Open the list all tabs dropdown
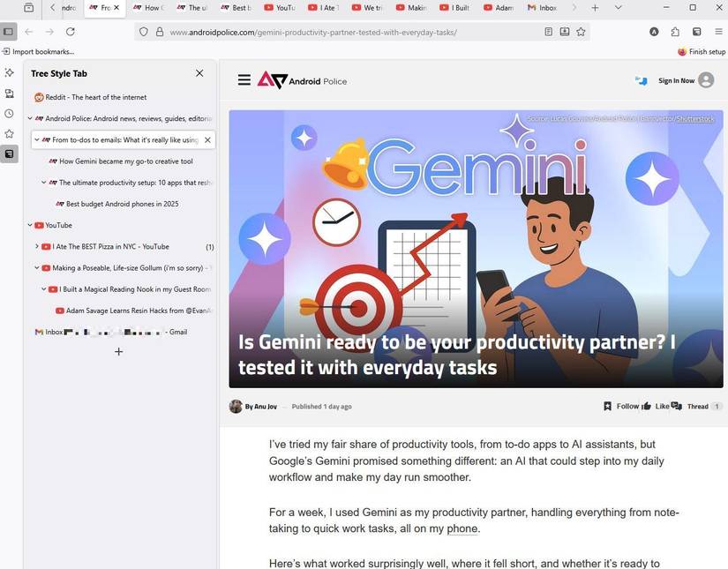The image size is (728, 569). [x=618, y=8]
